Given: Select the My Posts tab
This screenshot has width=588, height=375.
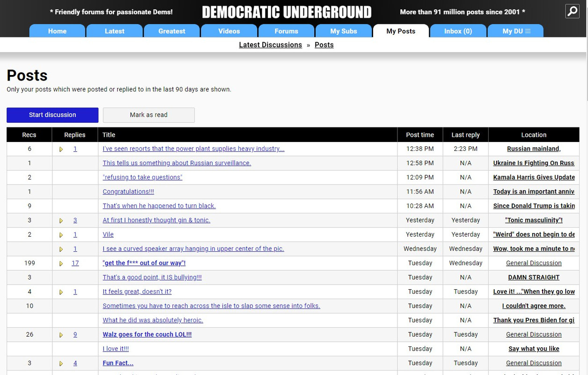Looking at the screenshot, I should [x=401, y=31].
